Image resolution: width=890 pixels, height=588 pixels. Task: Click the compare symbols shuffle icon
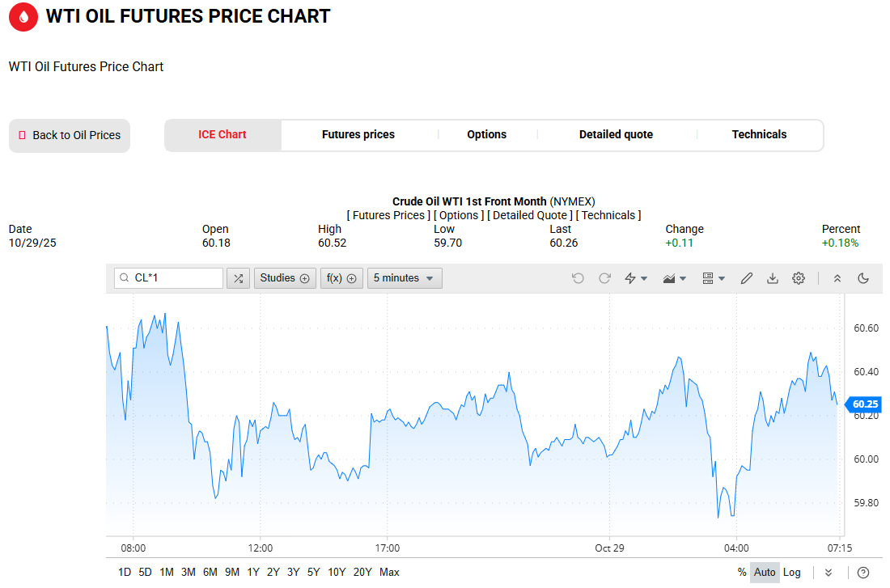[x=238, y=278]
